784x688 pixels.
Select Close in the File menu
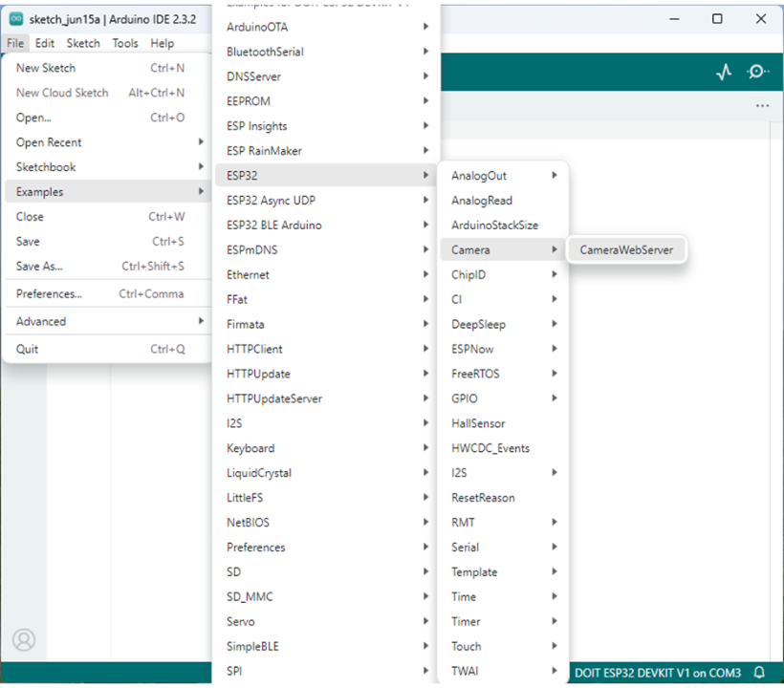[x=106, y=217]
